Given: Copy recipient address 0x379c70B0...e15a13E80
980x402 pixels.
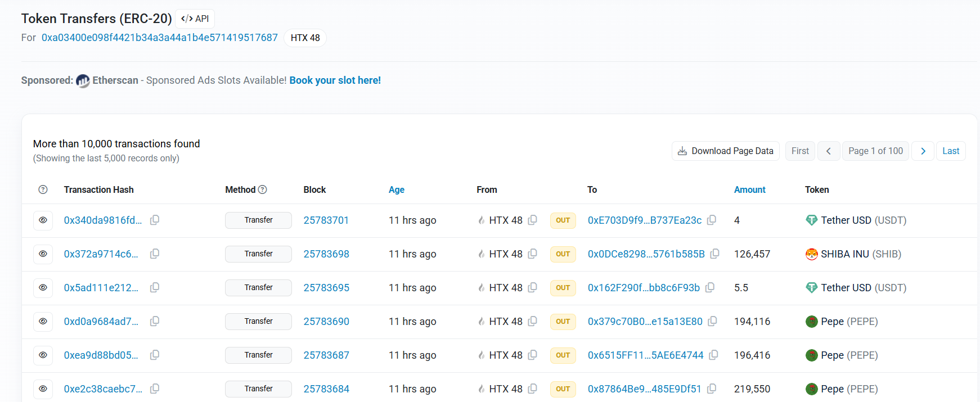Looking at the screenshot, I should coord(712,321).
